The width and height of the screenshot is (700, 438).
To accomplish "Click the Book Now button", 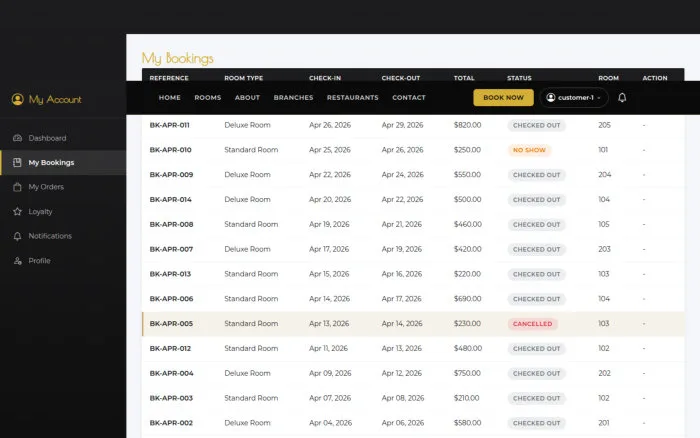I will [503, 97].
